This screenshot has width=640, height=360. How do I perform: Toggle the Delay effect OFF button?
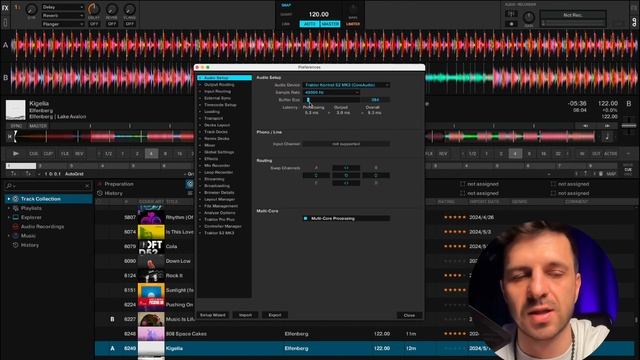94,24
